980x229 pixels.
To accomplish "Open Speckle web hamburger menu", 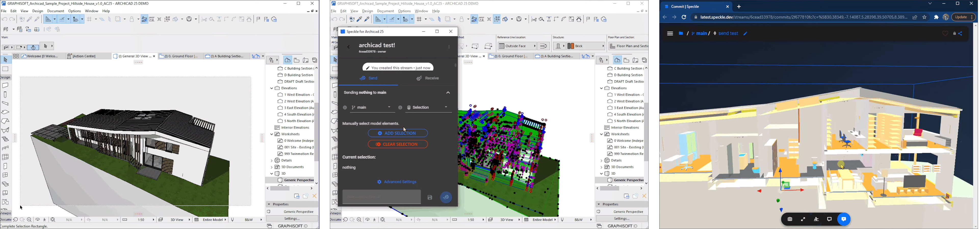I will tap(670, 34).
